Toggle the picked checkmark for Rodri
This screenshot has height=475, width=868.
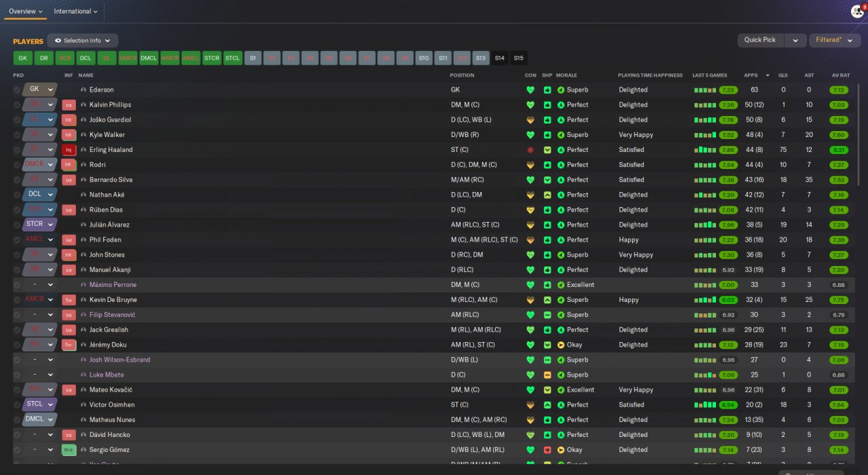click(17, 165)
